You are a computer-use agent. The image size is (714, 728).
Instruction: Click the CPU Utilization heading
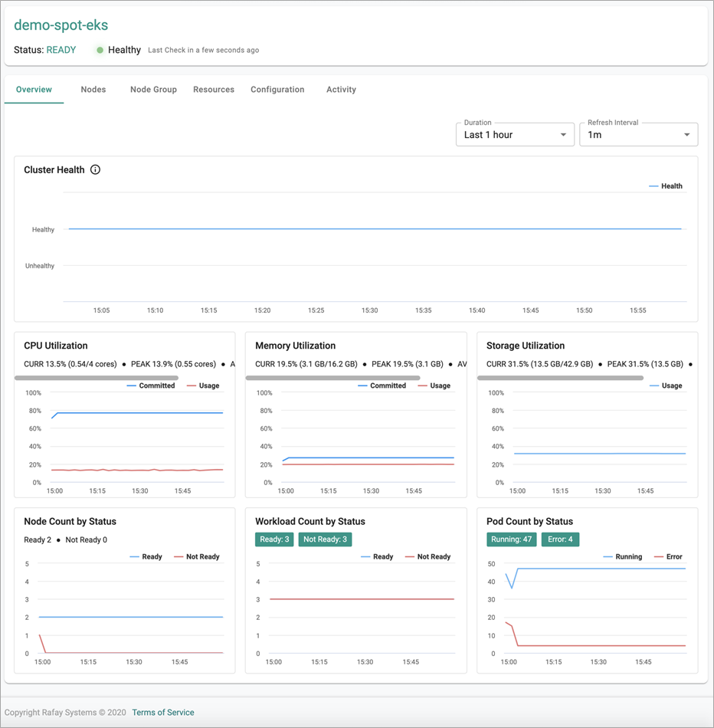tap(56, 346)
